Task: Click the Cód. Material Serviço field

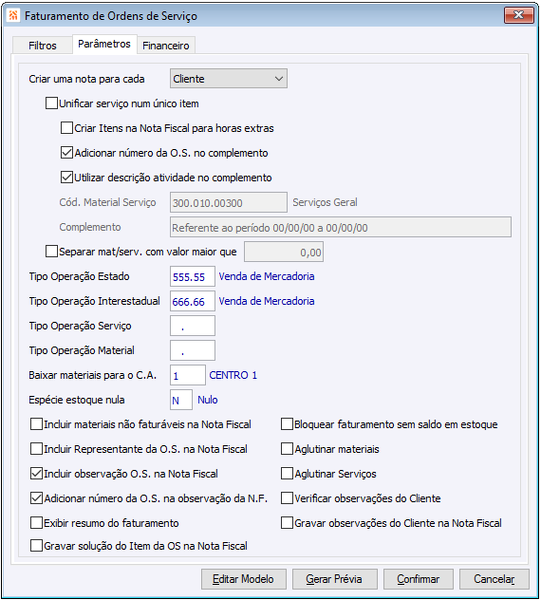Action: click(229, 202)
